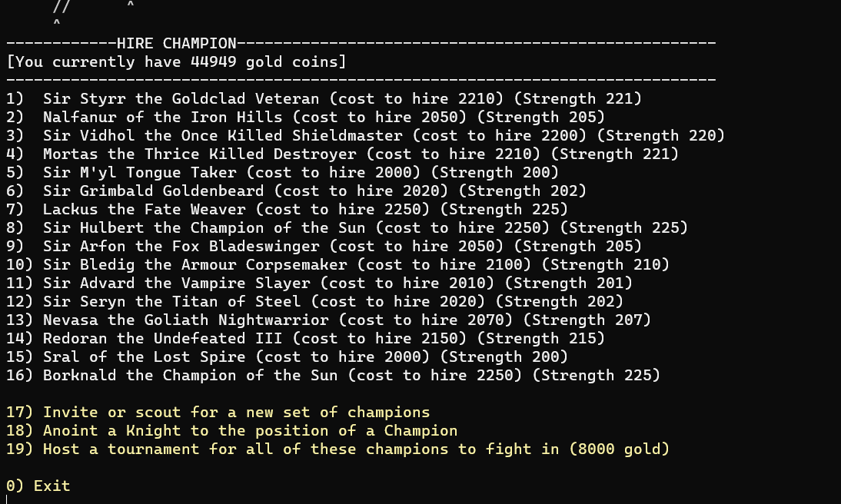Screen dimensions: 841x504
Task: Select Mortas the Thrice Killed Destroyer
Action: tap(342, 154)
